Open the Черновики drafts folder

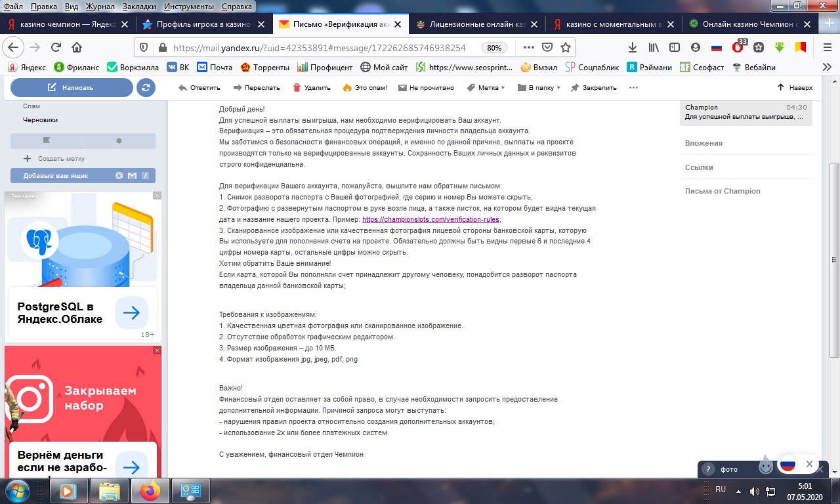[41, 119]
